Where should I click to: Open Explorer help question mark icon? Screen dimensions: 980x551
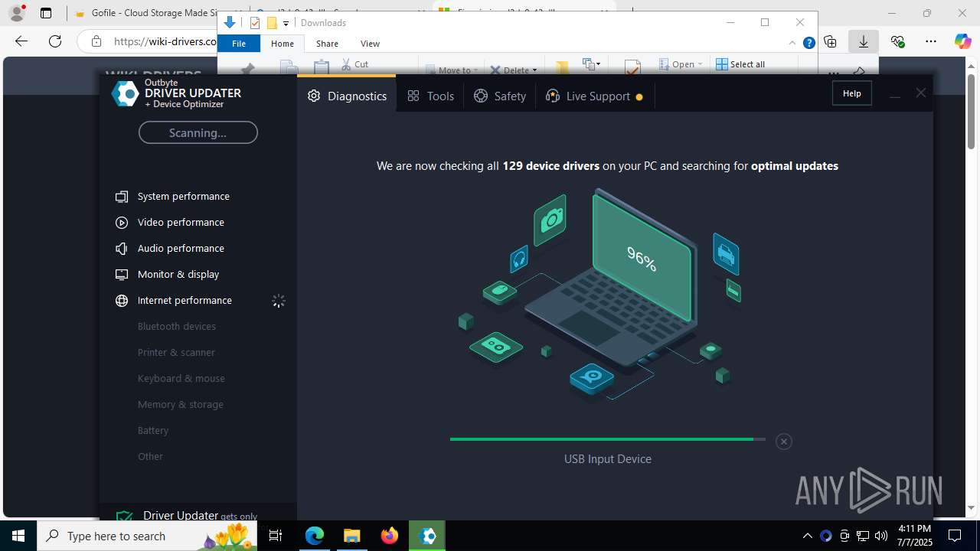pyautogui.click(x=808, y=43)
